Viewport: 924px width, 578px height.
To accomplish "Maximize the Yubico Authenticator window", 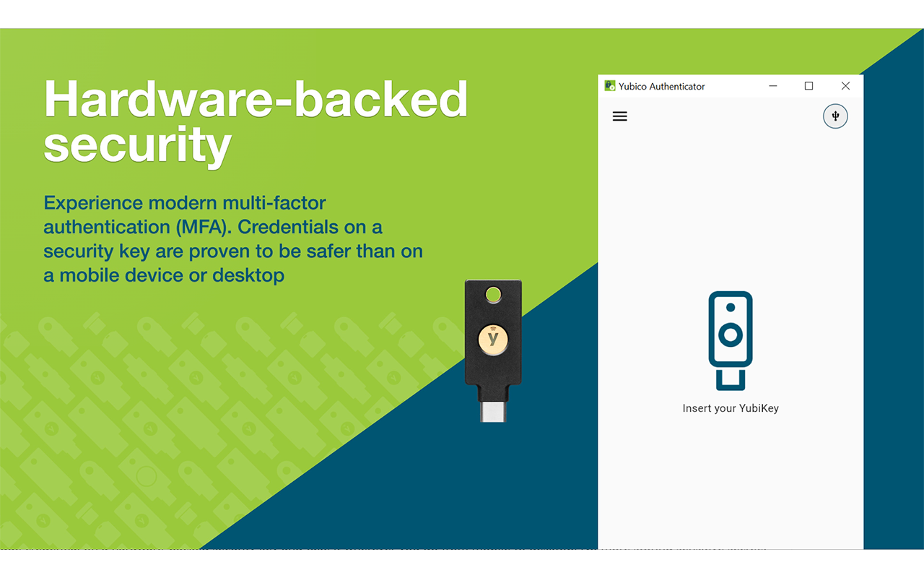I will tap(808, 86).
